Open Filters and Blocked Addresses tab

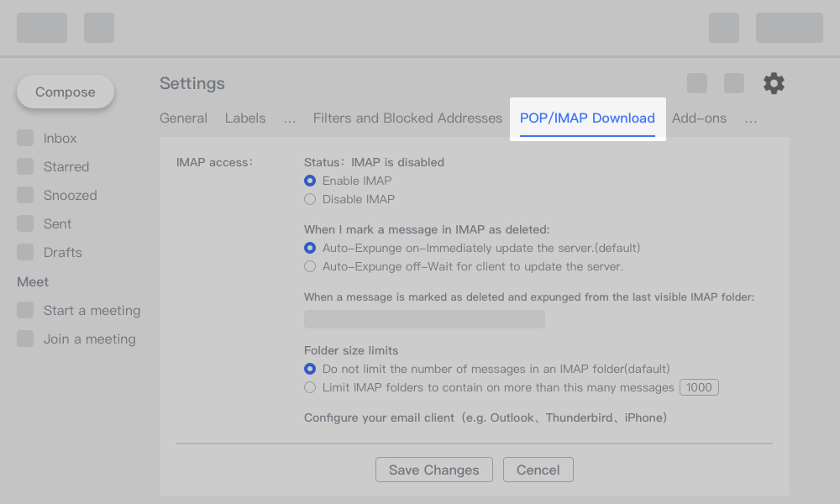[407, 118]
